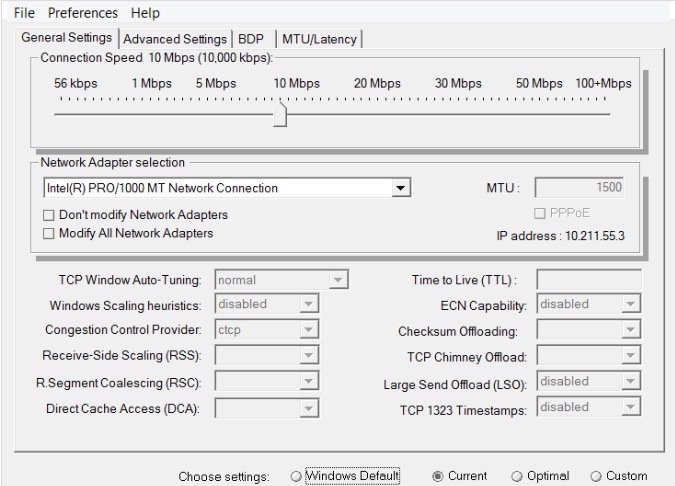The width and height of the screenshot is (675, 486).
Task: Switch to the Advanced Settings tab
Action: point(175,39)
